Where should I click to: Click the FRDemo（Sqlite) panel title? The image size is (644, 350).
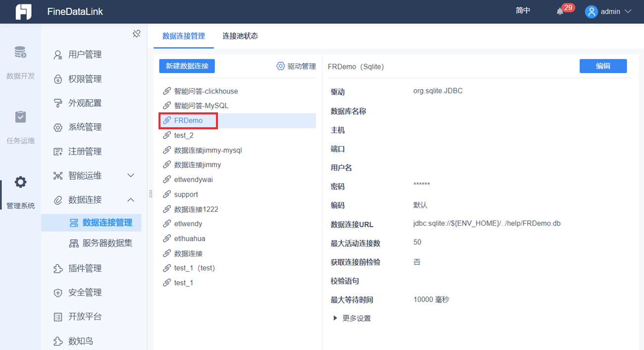[x=356, y=66]
